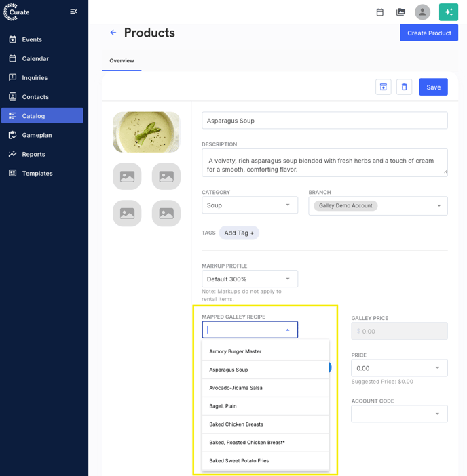Image resolution: width=467 pixels, height=476 pixels.
Task: Click the green sparkle AI button
Action: [x=449, y=12]
